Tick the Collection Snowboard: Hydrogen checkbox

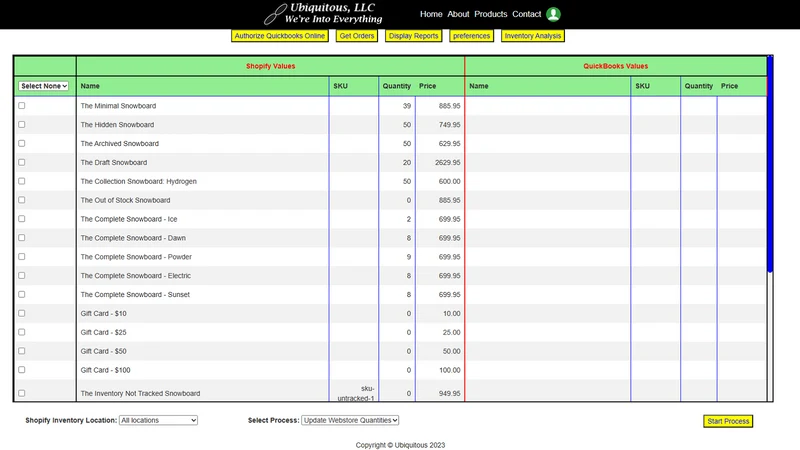21,181
